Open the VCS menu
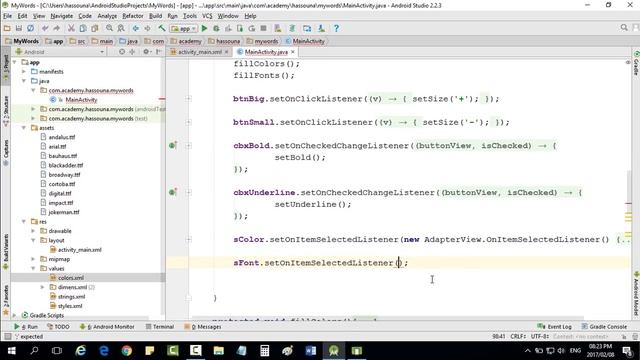640x360 pixels. [207, 16]
